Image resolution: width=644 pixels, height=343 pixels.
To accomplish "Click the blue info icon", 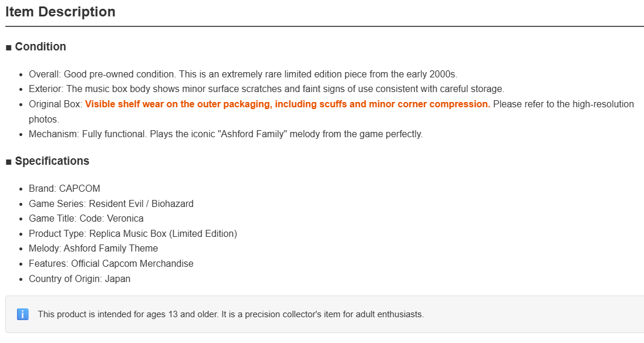I will [x=22, y=315].
